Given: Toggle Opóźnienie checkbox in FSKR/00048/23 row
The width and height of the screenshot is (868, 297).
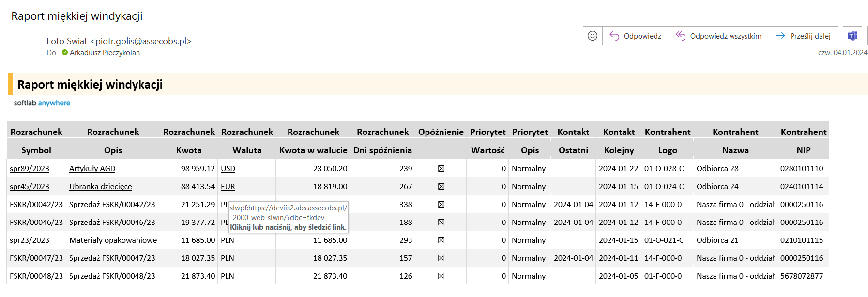Looking at the screenshot, I should [441, 276].
